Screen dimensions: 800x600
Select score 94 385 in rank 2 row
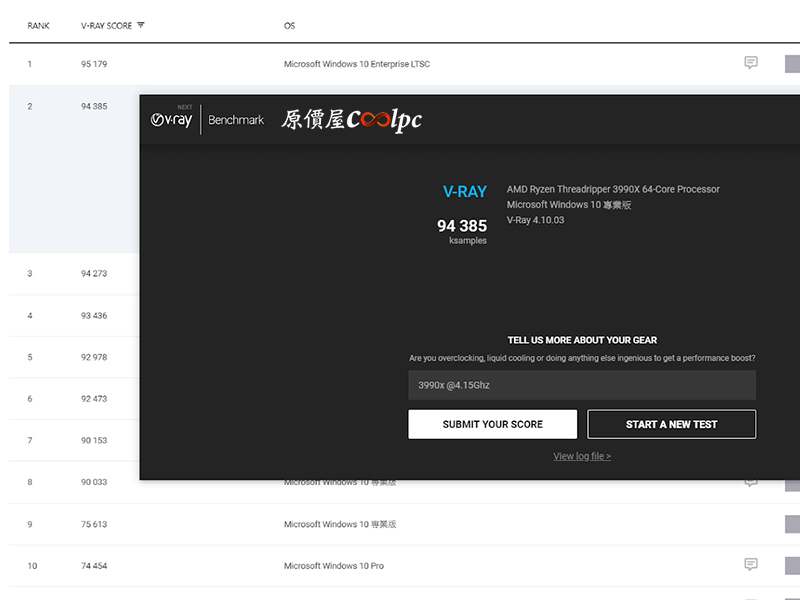click(94, 106)
